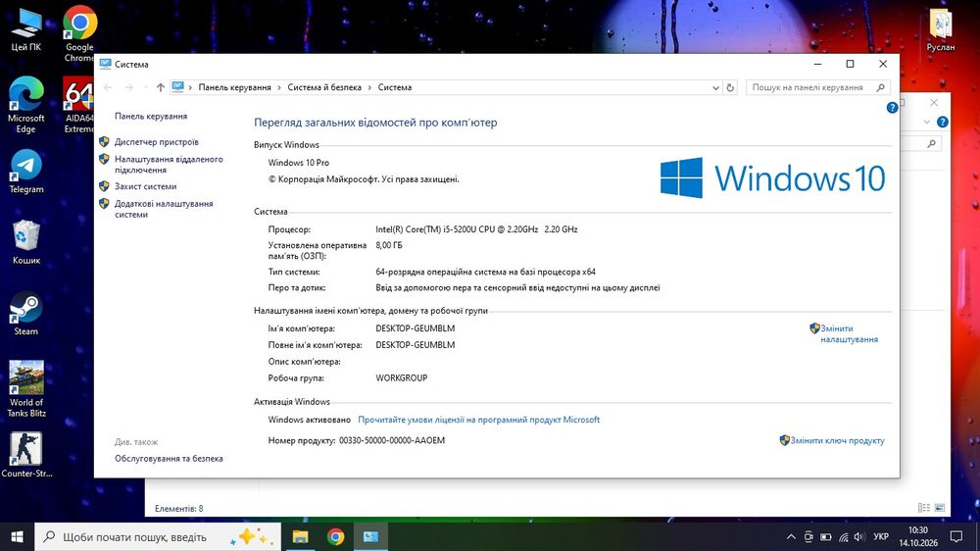Viewport: 980px width, 551px height.
Task: Open the taskbar clock and date
Action: tap(918, 536)
